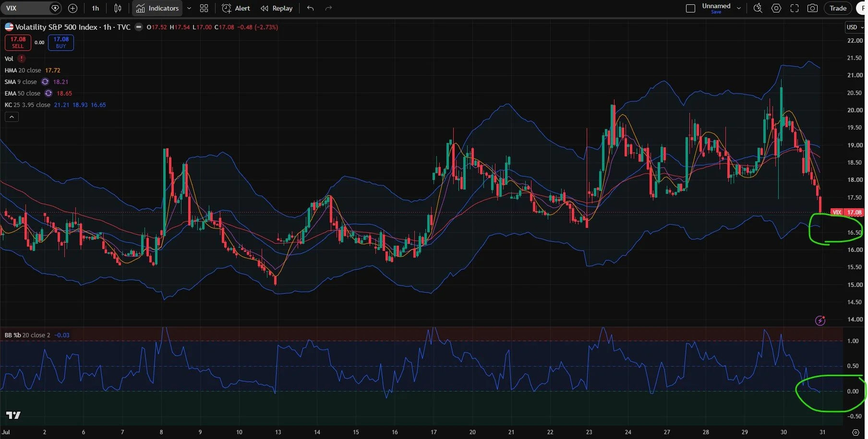The width and height of the screenshot is (868, 439).
Task: Click the 17.08 BUY button
Action: click(61, 42)
